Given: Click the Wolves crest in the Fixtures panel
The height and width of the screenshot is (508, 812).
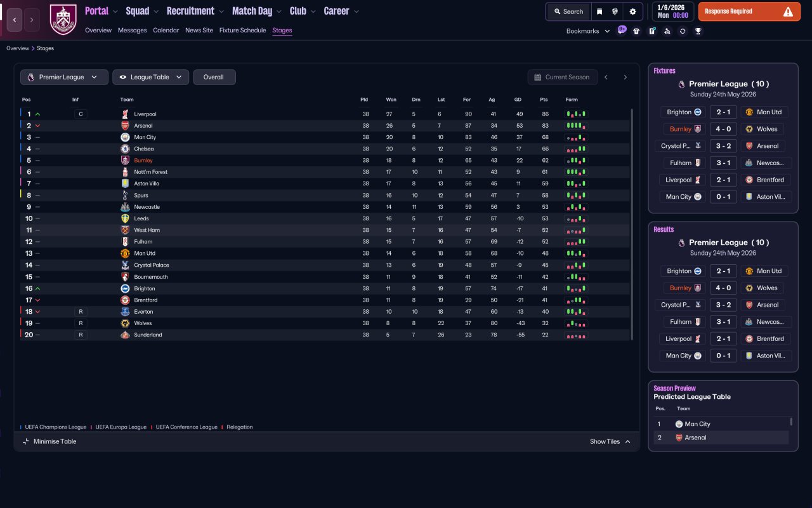Looking at the screenshot, I should [749, 129].
